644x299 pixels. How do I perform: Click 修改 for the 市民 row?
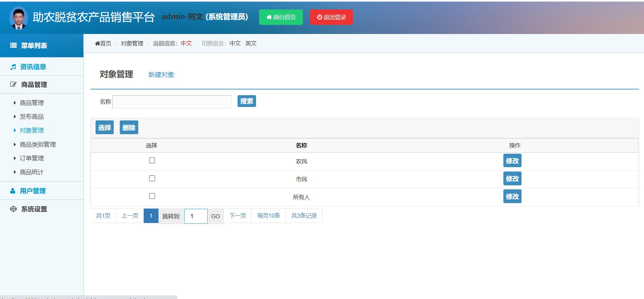point(512,179)
